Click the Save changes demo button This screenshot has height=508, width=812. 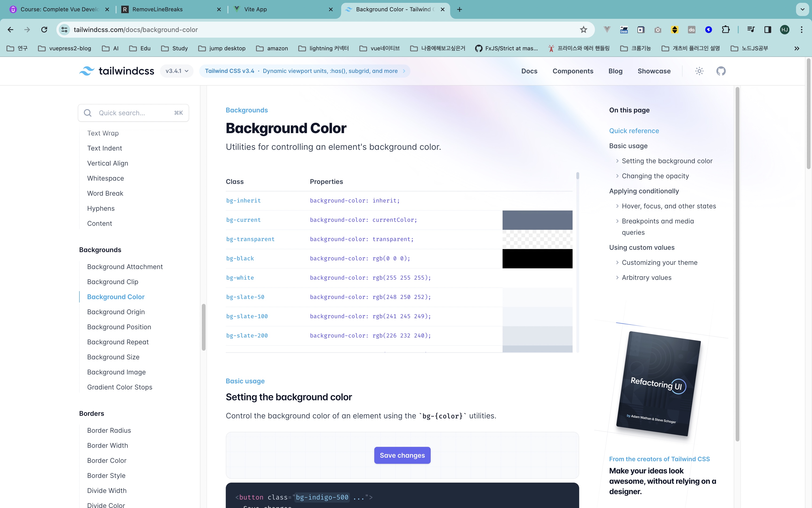(x=402, y=455)
